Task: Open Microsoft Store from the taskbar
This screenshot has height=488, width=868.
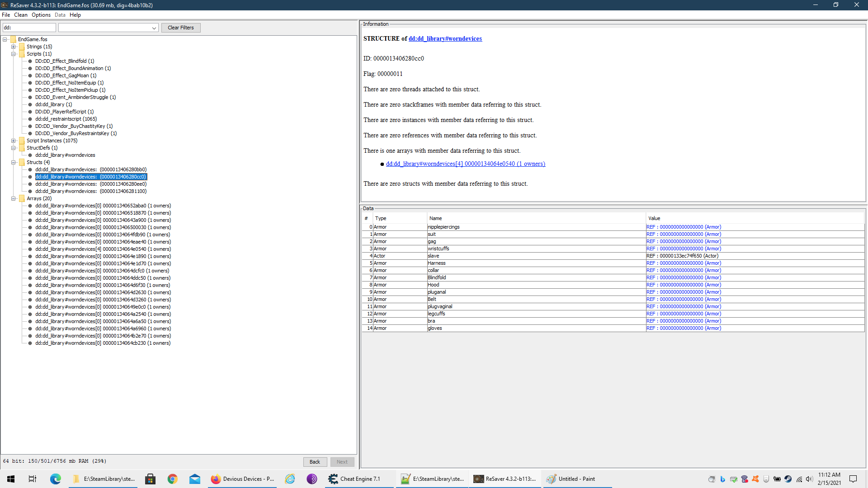Action: pyautogui.click(x=150, y=479)
